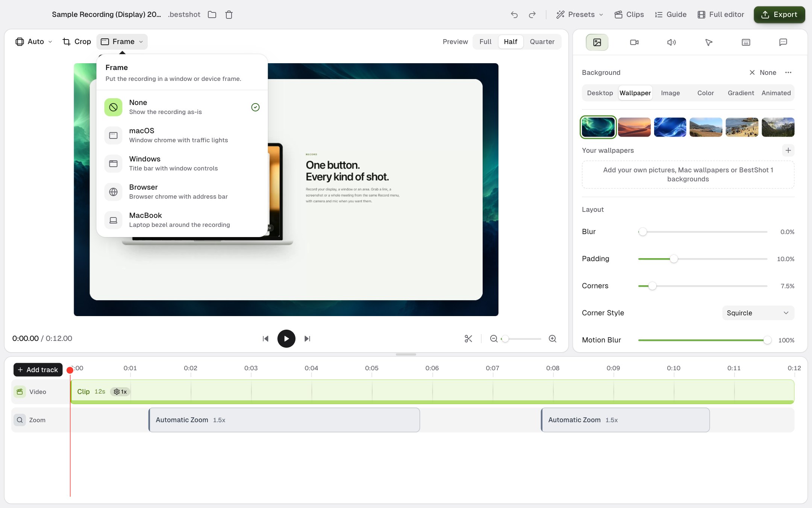This screenshot has width=812, height=508.
Task: Open the camera settings tab icon
Action: point(634,42)
